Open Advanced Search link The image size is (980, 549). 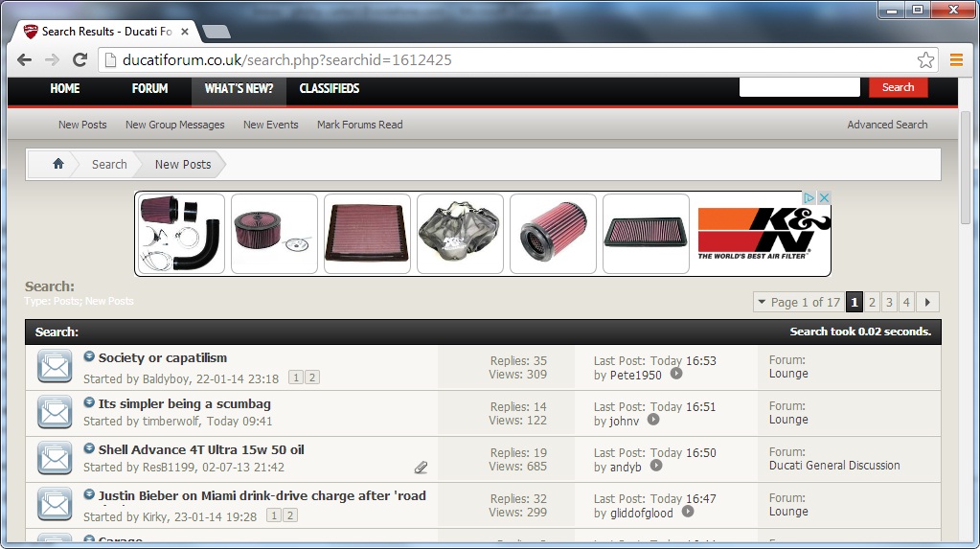[x=887, y=125]
